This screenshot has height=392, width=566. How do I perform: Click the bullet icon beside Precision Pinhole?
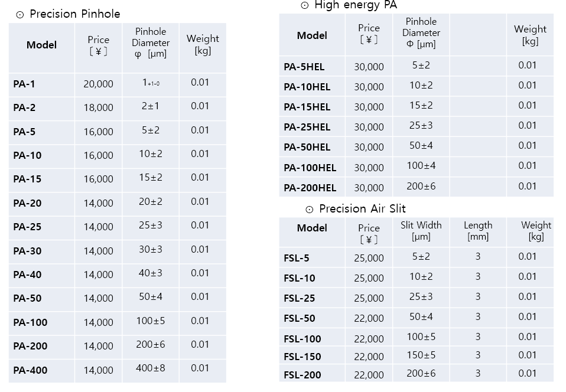pos(20,15)
